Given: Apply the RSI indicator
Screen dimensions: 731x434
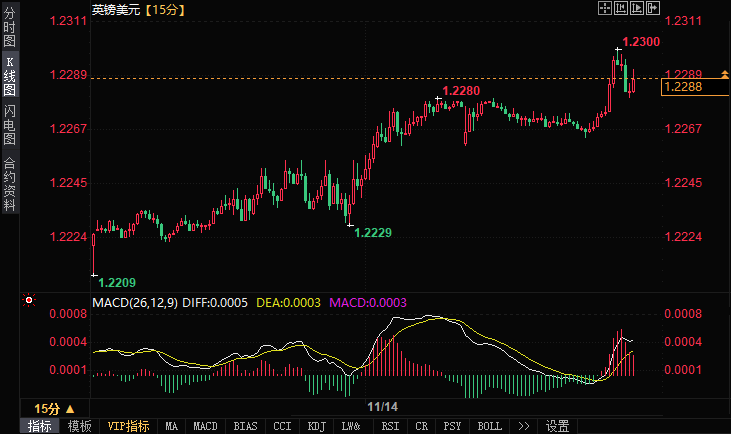Looking at the screenshot, I should pos(390,426).
